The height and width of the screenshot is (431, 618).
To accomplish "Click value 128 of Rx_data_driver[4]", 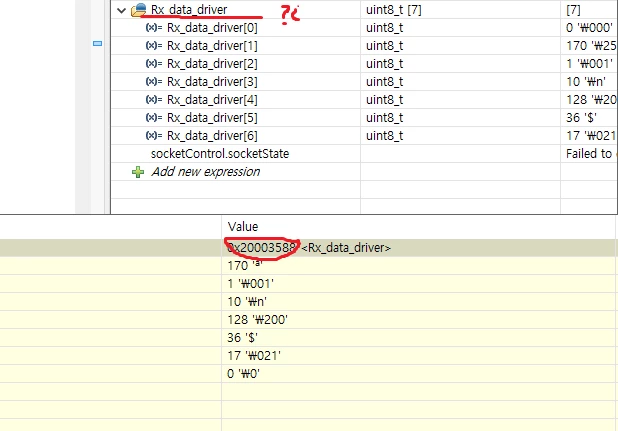I will pyautogui.click(x=591, y=100).
